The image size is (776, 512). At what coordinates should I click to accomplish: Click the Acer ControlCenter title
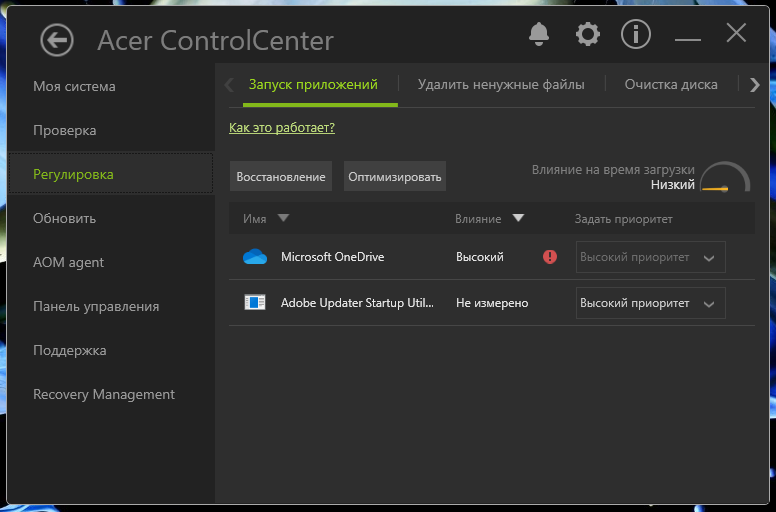click(x=216, y=41)
